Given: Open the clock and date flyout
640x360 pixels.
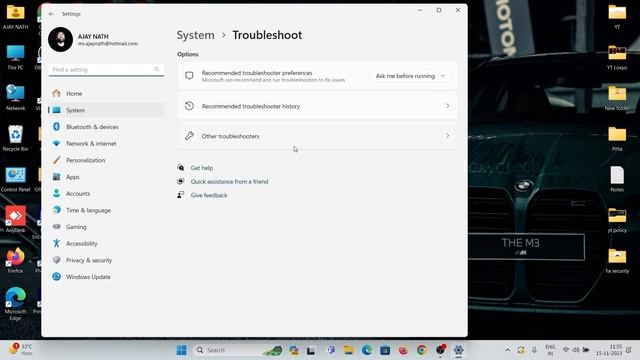Looking at the screenshot, I should click(609, 350).
